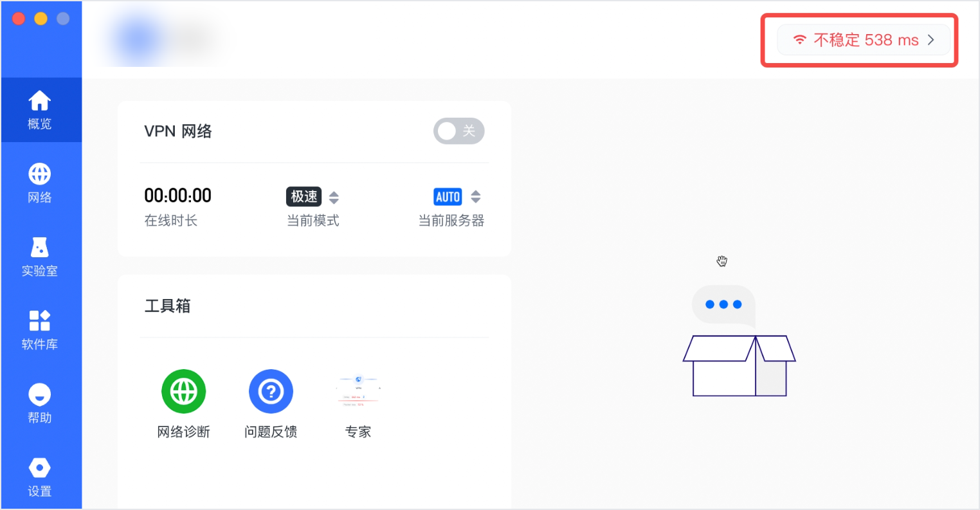Minimize the window with the yellow button
Screen dimensions: 980x510
[41, 19]
